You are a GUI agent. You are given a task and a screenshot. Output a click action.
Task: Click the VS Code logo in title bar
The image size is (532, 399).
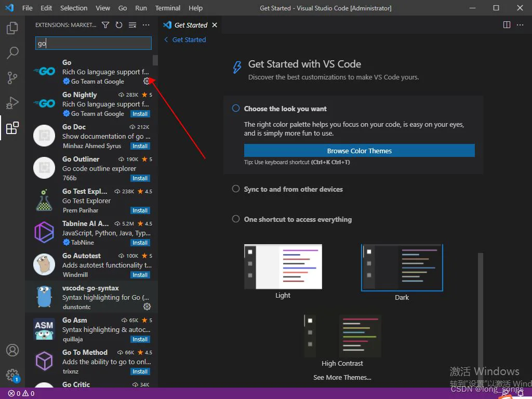tap(9, 8)
